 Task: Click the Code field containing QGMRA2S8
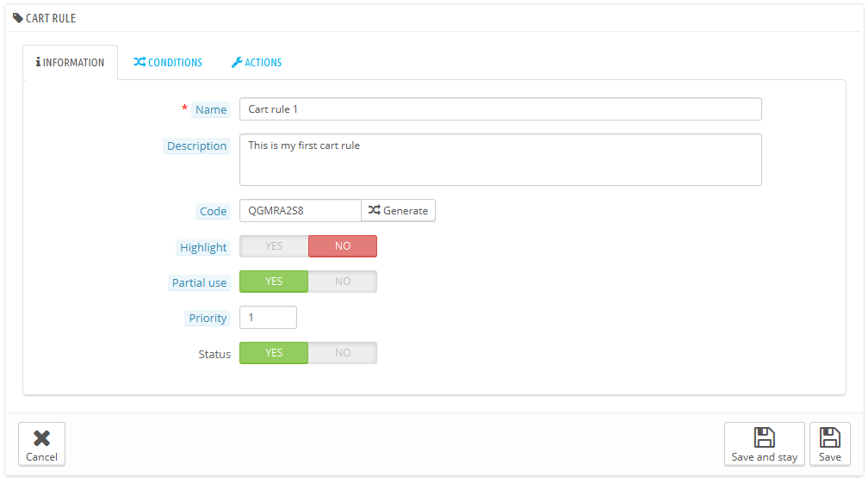[300, 210]
